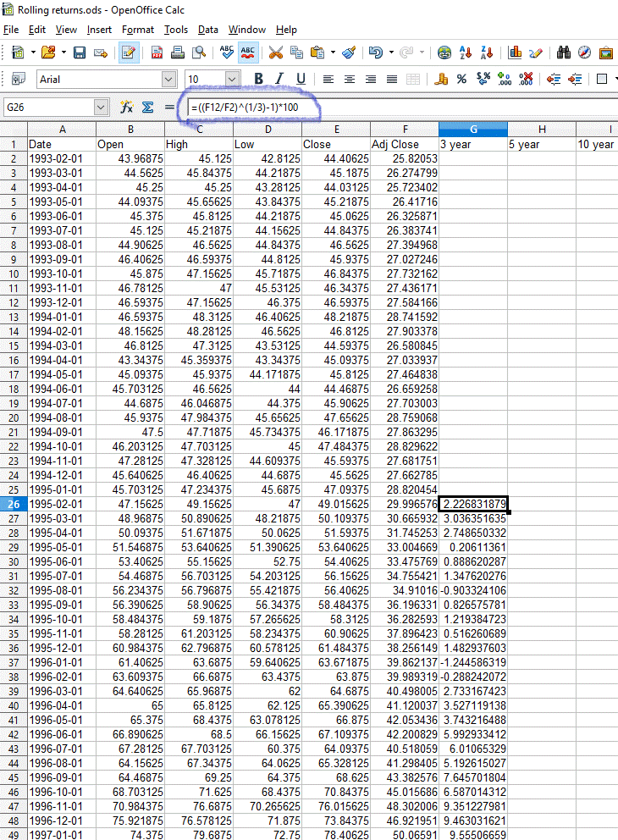Decrease indent icon

pos(554,80)
